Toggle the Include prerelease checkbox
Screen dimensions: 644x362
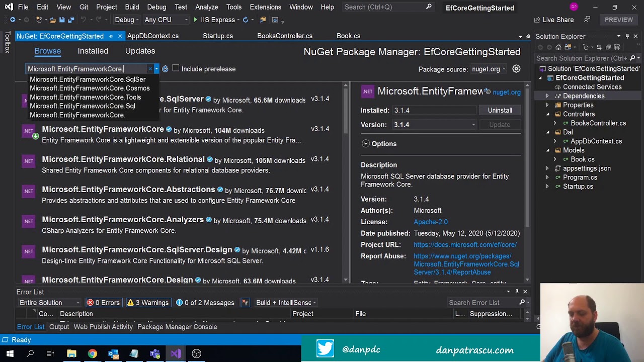176,68
